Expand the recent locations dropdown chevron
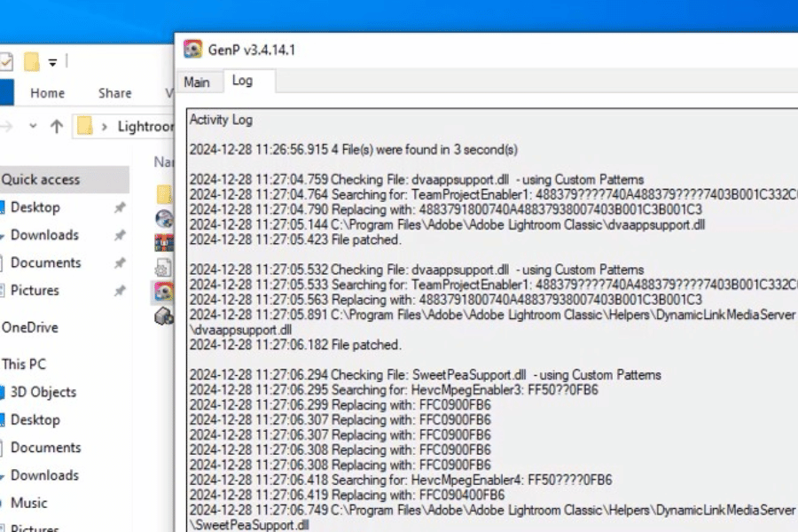Image resolution: width=798 pixels, height=532 pixels. [34, 126]
